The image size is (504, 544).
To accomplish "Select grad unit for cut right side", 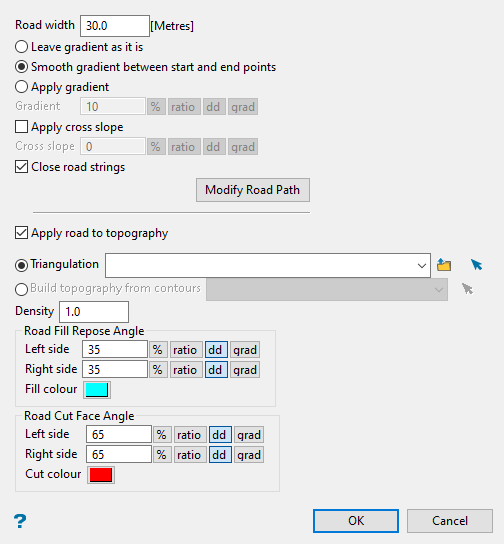I will click(x=249, y=454).
